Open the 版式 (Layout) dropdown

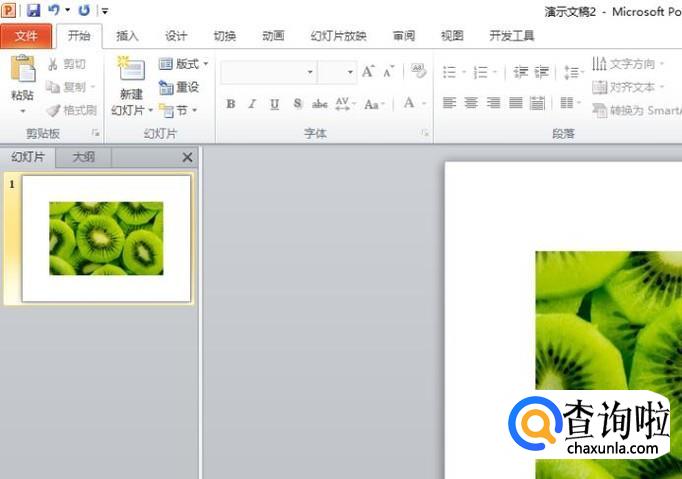(183, 64)
